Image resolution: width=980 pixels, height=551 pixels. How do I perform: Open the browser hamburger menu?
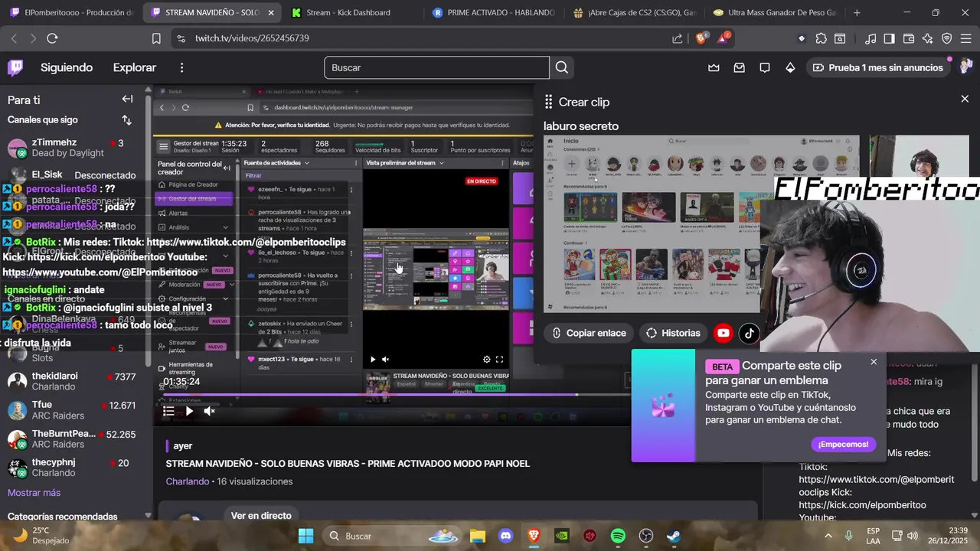pos(966,38)
